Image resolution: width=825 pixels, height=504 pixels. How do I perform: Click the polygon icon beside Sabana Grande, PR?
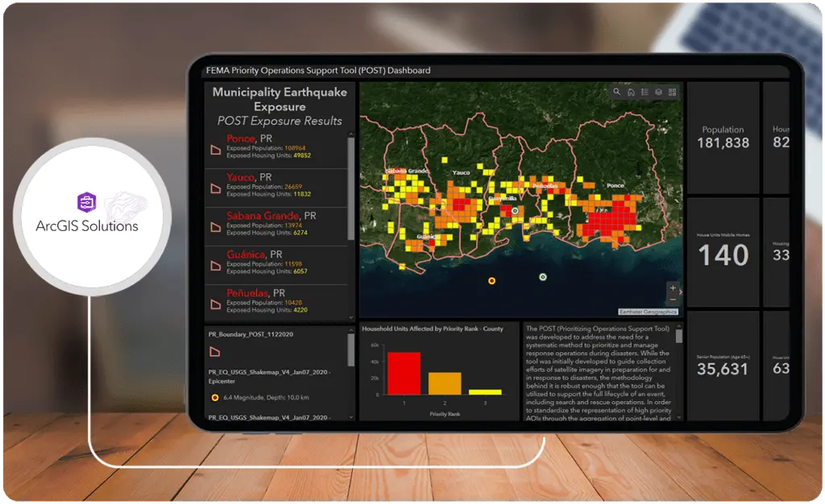pos(216,227)
